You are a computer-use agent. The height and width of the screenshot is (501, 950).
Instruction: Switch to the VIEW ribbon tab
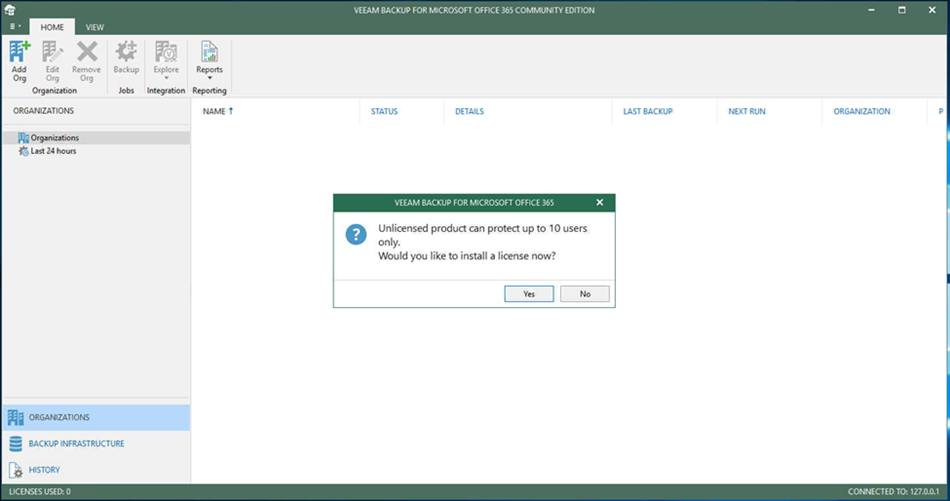(x=94, y=27)
